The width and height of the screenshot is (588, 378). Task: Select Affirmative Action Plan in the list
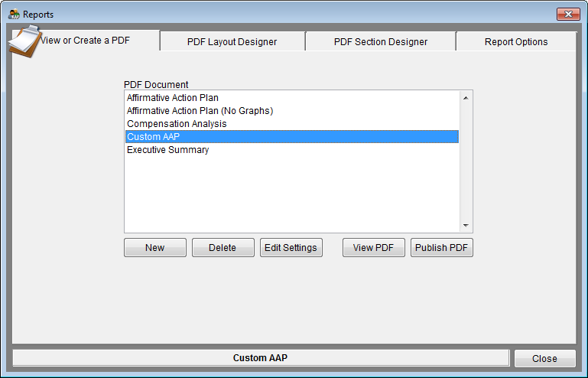pyautogui.click(x=292, y=98)
